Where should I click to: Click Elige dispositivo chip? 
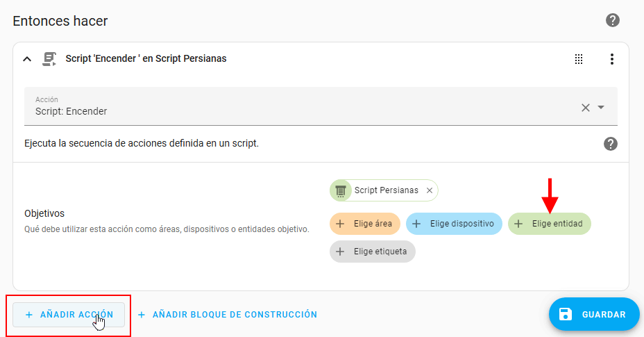pyautogui.click(x=454, y=224)
